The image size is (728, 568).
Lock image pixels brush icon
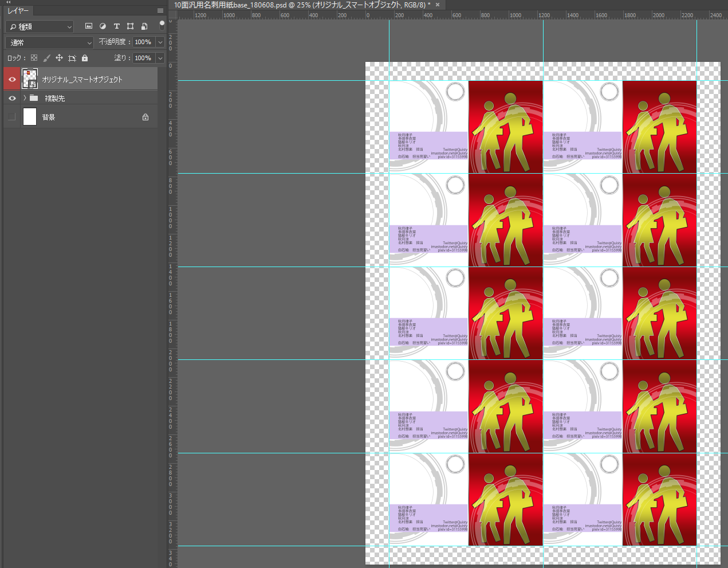pyautogui.click(x=46, y=58)
